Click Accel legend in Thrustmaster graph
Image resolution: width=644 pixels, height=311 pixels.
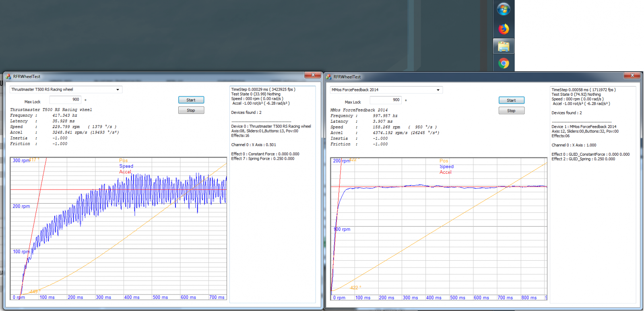click(125, 172)
